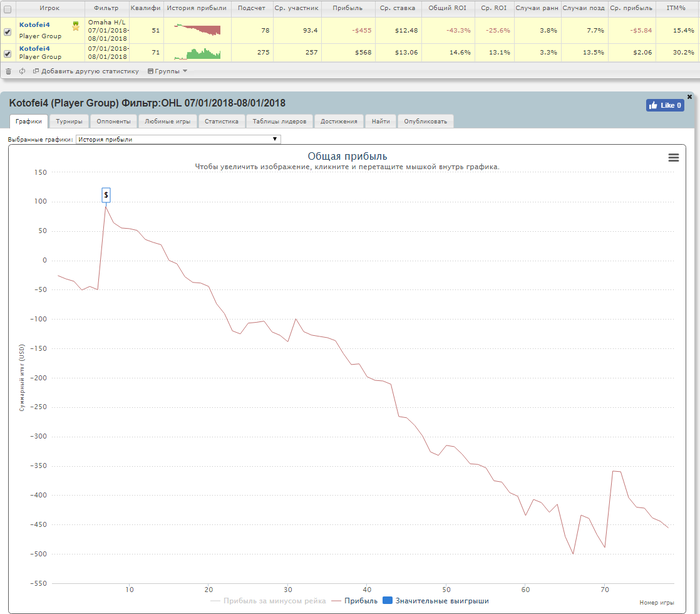Screen dimensions: 700x614
Task: Sort by the ITM% column header
Action: (x=676, y=8)
